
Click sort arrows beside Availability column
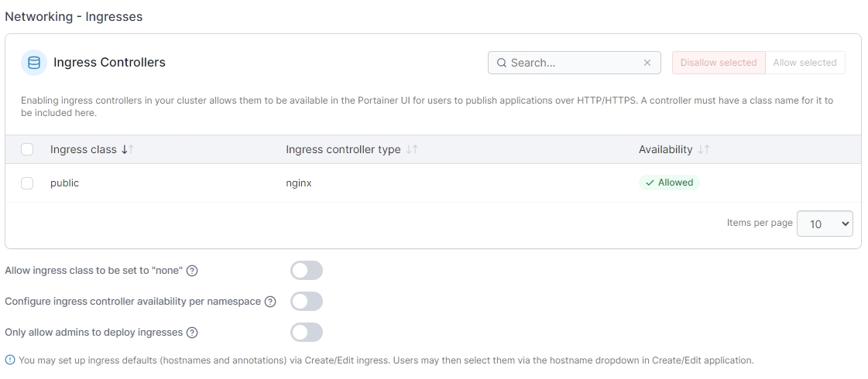(x=703, y=149)
